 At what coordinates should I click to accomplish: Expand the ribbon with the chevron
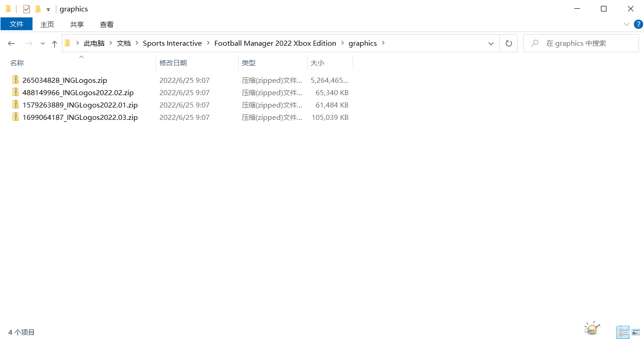point(626,24)
